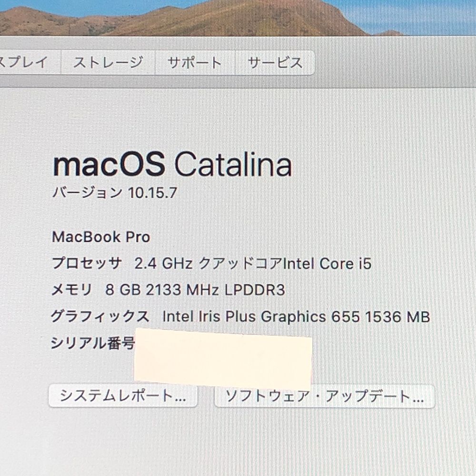Viewport: 476px width, 476px height.
Task: Click the シリアル番号 label
Action: (93, 343)
